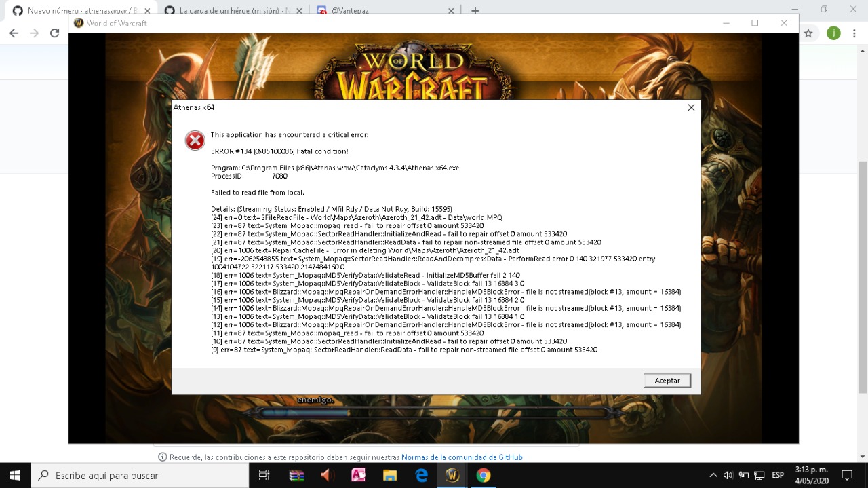Open the Windows Start menu
The height and width of the screenshot is (488, 868).
14,475
